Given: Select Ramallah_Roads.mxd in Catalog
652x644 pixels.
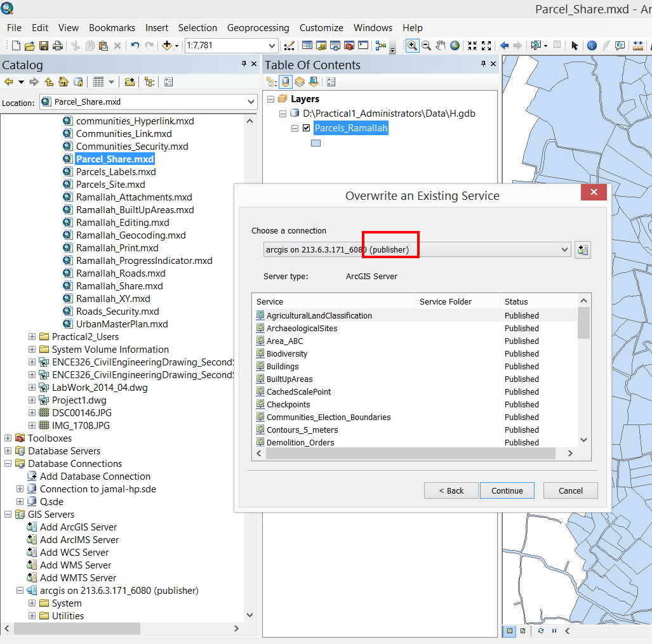Looking at the screenshot, I should (121, 273).
